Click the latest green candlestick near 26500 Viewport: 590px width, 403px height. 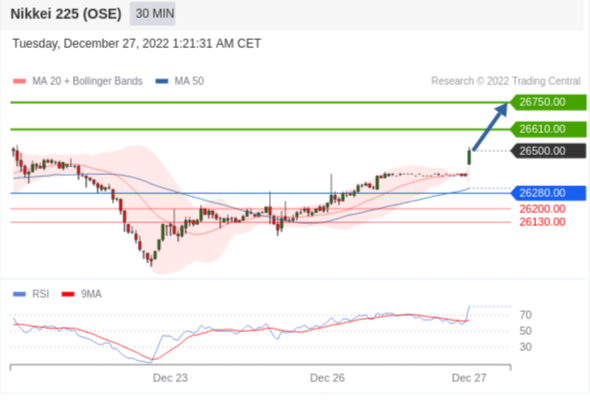[469, 157]
